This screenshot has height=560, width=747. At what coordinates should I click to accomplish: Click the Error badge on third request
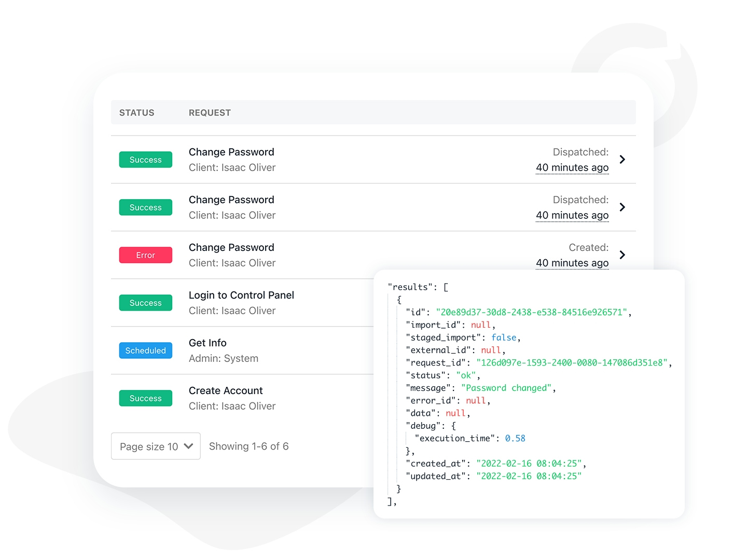(x=145, y=255)
